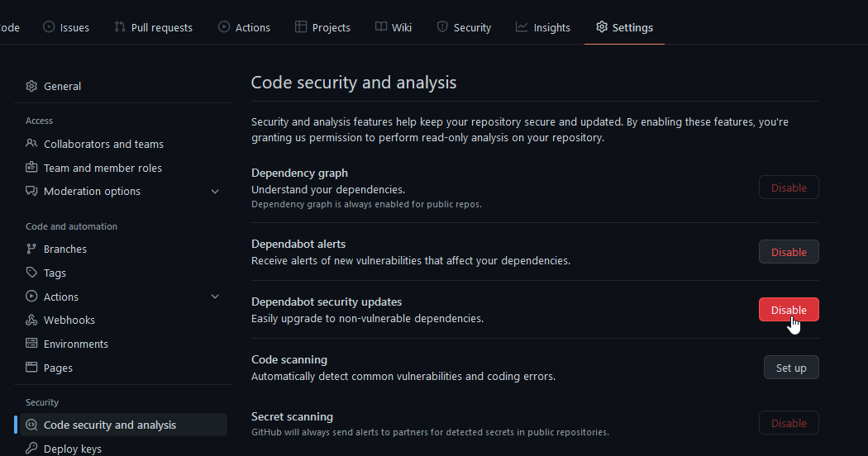868x456 pixels.
Task: Expand the Moderation options chevron
Action: click(215, 192)
